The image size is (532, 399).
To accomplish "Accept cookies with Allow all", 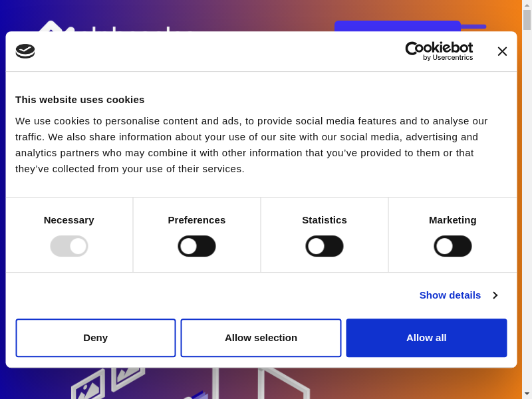I will point(426,338).
